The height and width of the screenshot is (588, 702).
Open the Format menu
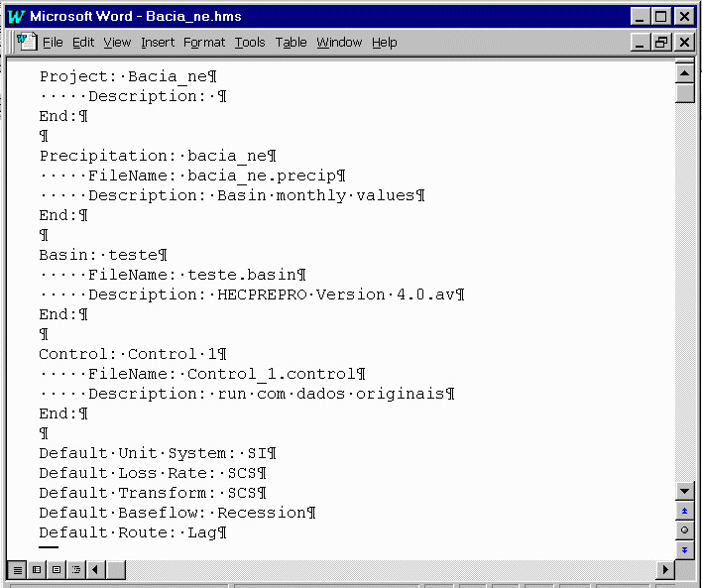click(204, 42)
